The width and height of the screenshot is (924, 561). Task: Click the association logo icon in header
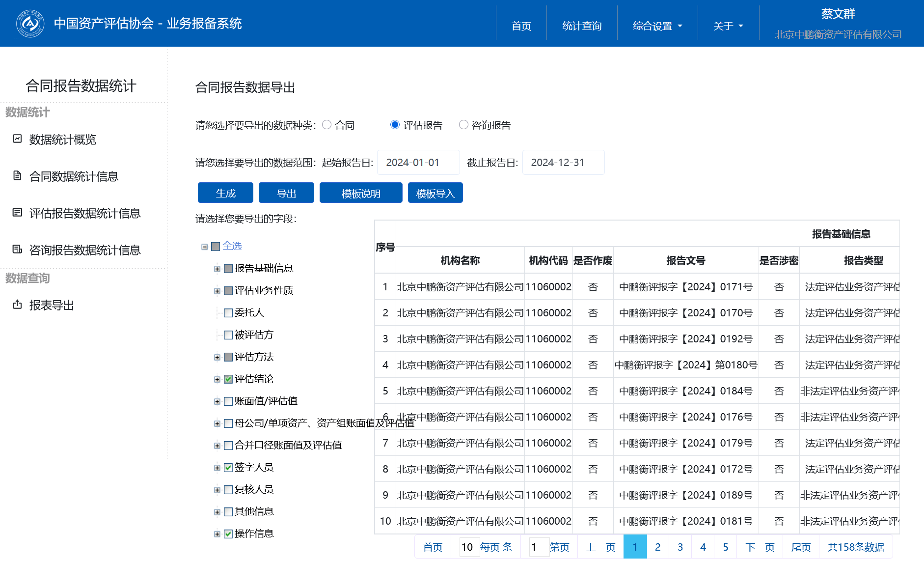coord(30,24)
